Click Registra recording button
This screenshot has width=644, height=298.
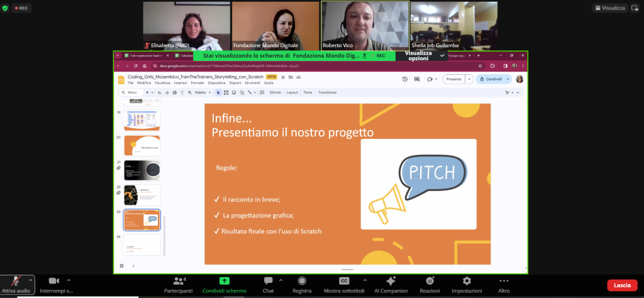(x=302, y=284)
